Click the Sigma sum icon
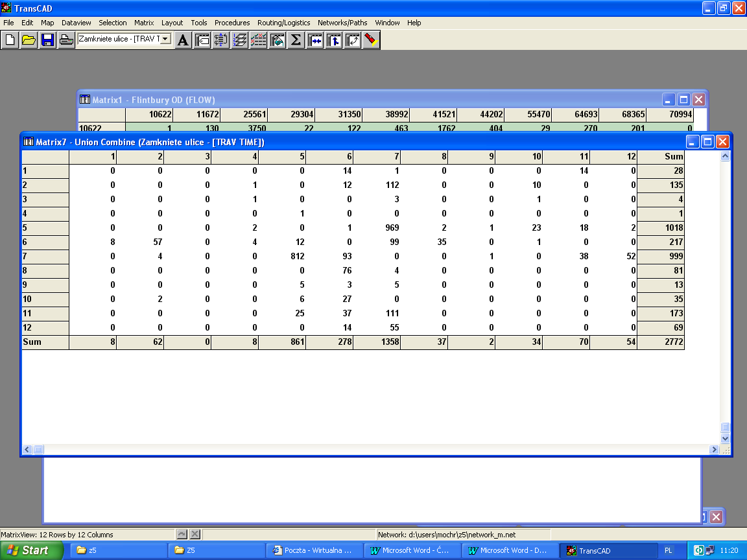This screenshot has width=747, height=560. tap(296, 40)
